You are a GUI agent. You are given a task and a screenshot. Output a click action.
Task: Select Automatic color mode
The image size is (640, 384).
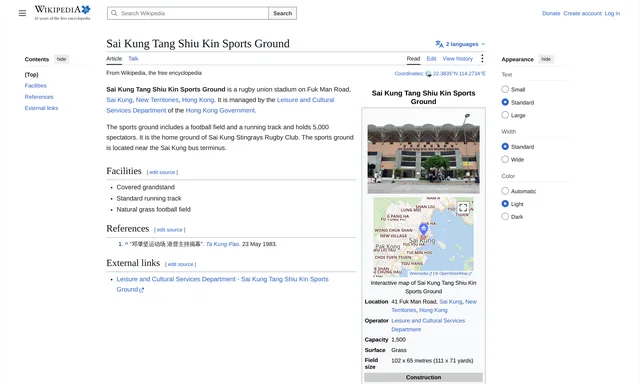(x=505, y=191)
